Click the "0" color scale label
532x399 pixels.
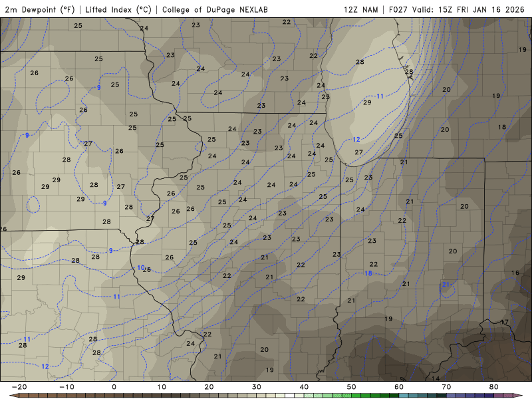tap(114, 387)
